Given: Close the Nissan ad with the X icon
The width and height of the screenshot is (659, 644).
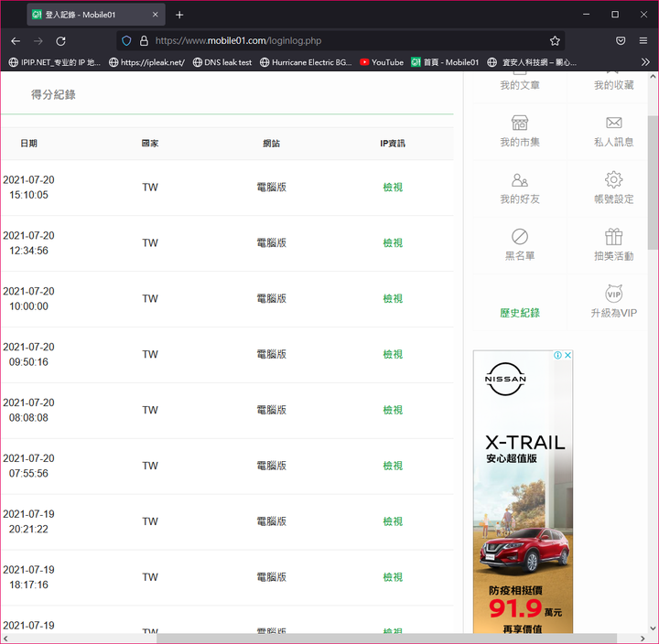Looking at the screenshot, I should pyautogui.click(x=567, y=356).
